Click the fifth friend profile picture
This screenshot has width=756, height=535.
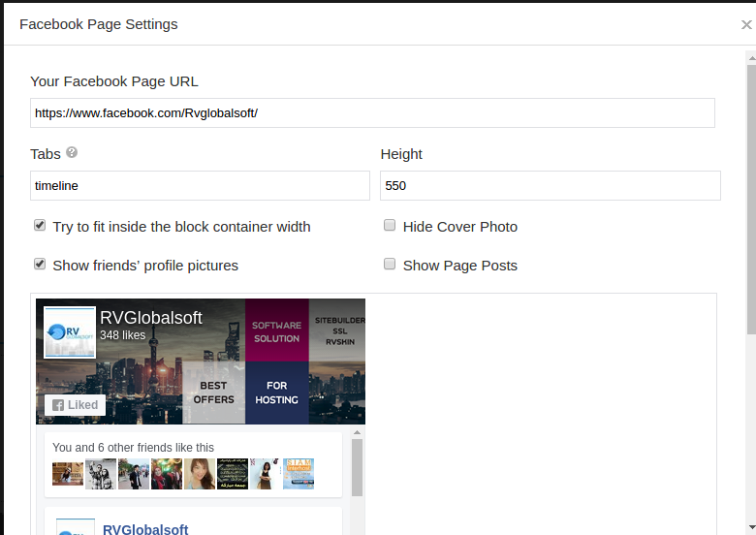200,474
